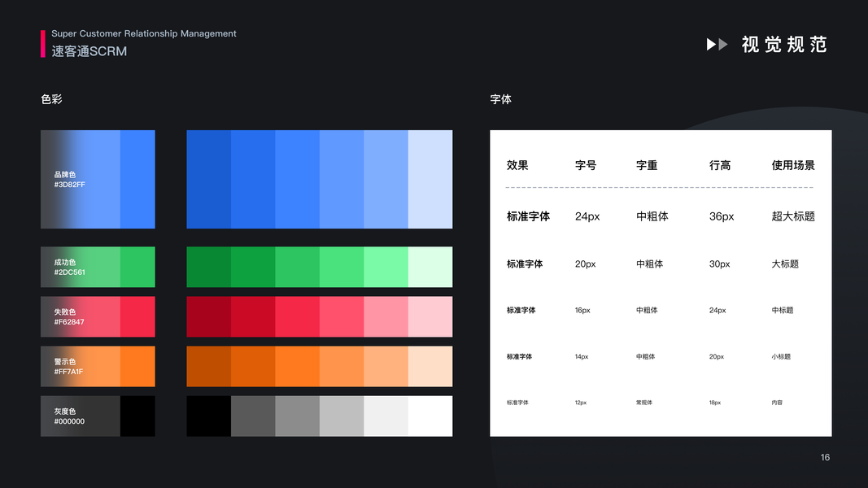The height and width of the screenshot is (488, 868).
Task: Choose the palest pink swatch in the red palette
Action: pos(430,316)
